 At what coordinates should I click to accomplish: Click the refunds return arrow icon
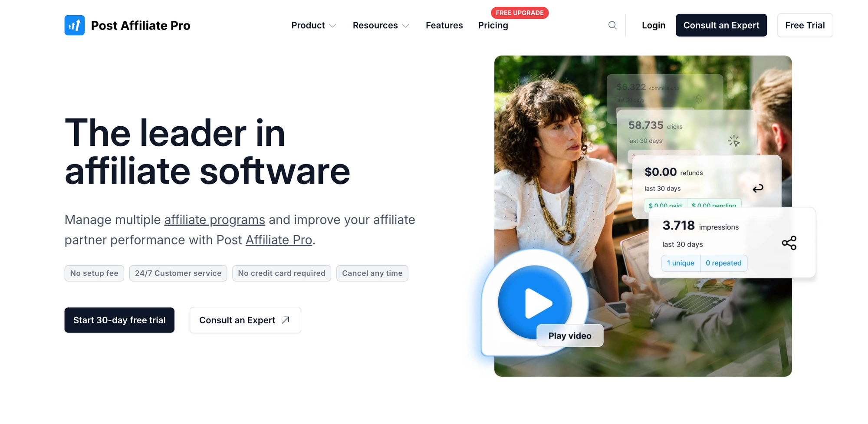(758, 188)
